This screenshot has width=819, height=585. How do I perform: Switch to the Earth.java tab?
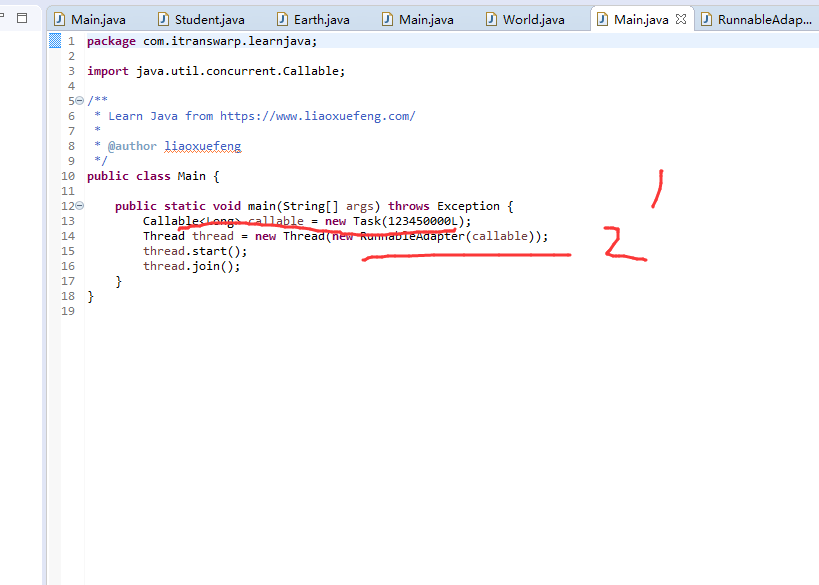point(313,20)
